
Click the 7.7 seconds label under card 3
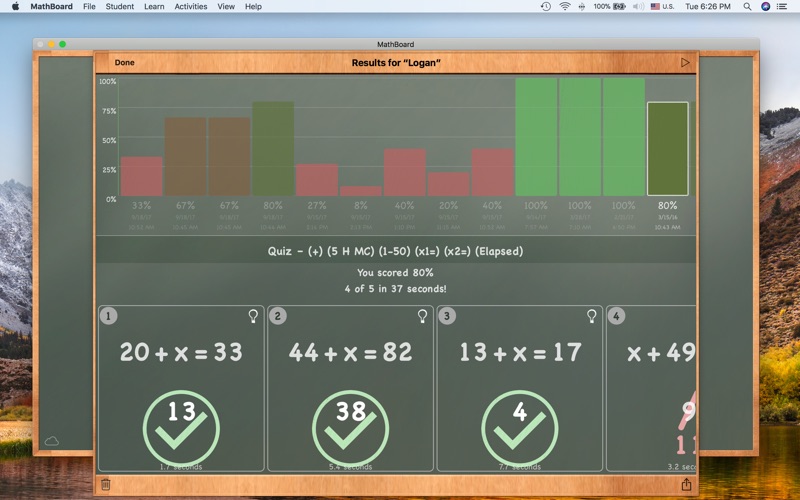coord(520,467)
